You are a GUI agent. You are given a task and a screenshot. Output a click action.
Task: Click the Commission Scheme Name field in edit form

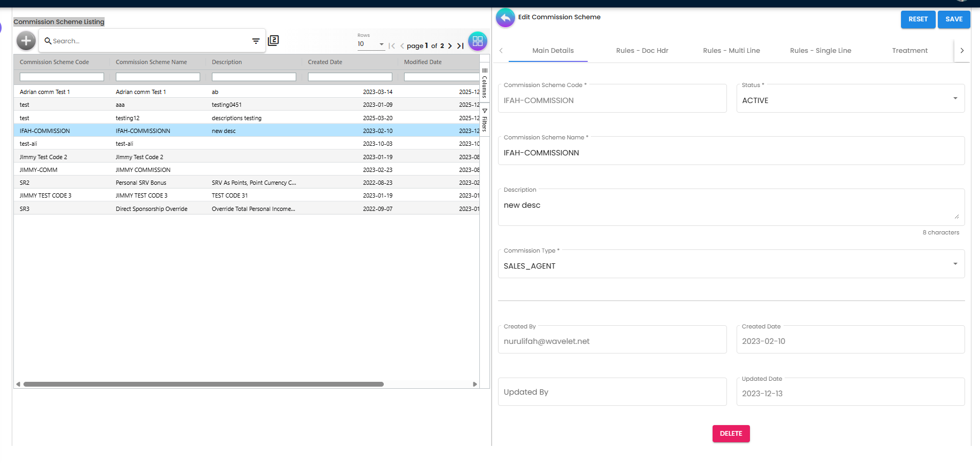(x=731, y=152)
